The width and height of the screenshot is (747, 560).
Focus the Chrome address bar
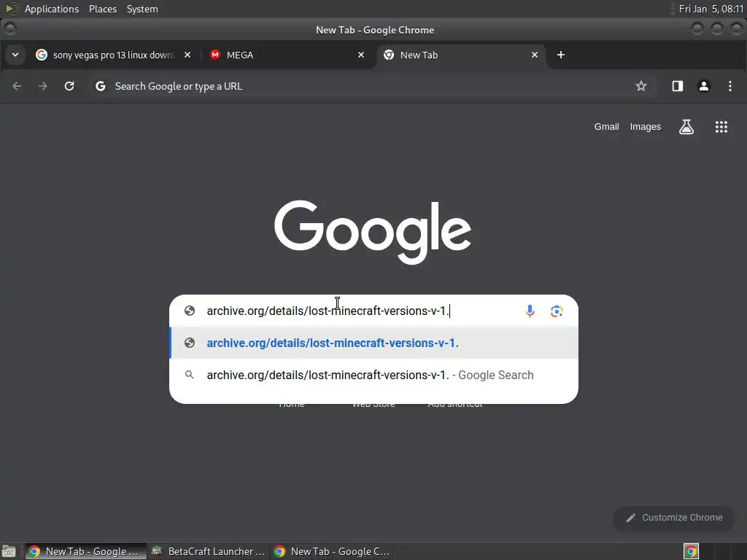pos(371,86)
